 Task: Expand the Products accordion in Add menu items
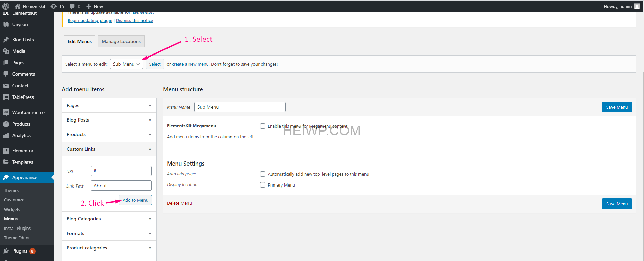[109, 134]
